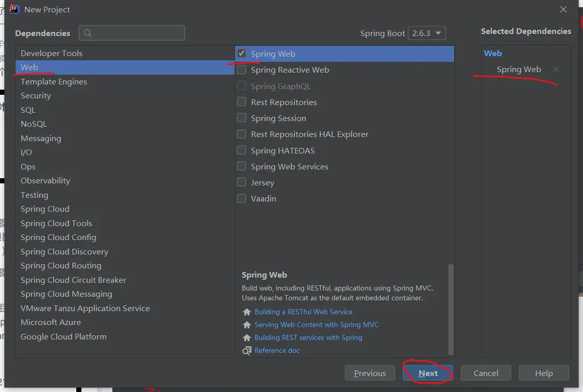Tick the Vaadin checkbox
This screenshot has height=392, width=583.
[242, 198]
